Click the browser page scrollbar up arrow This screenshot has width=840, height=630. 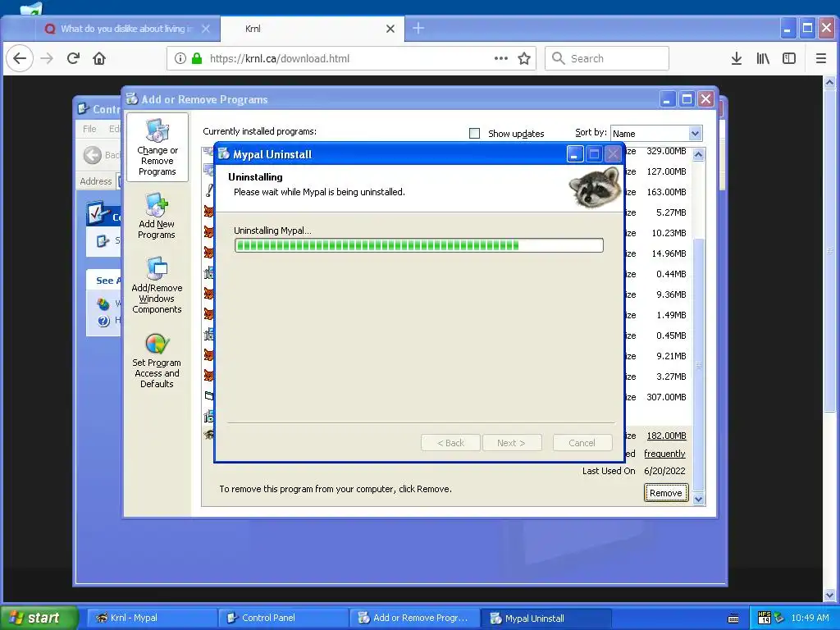point(829,83)
